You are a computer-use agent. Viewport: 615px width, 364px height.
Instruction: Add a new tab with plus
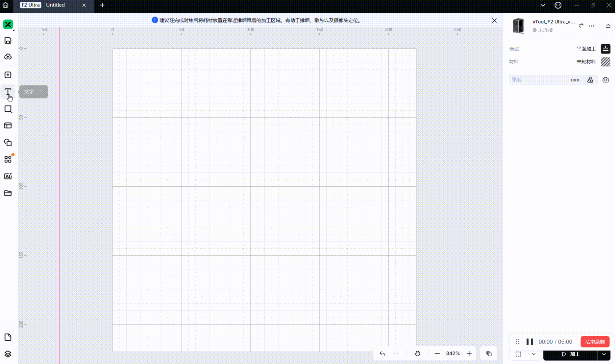click(102, 5)
